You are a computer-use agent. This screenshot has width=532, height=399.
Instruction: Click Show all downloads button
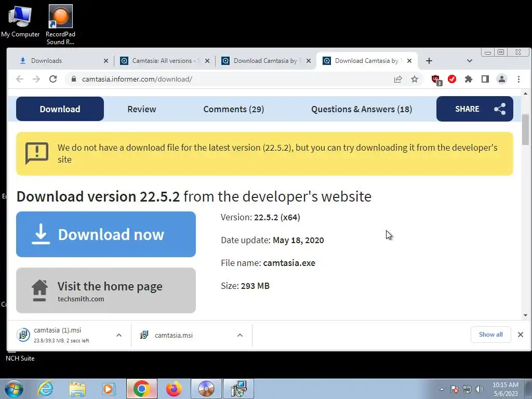click(490, 335)
